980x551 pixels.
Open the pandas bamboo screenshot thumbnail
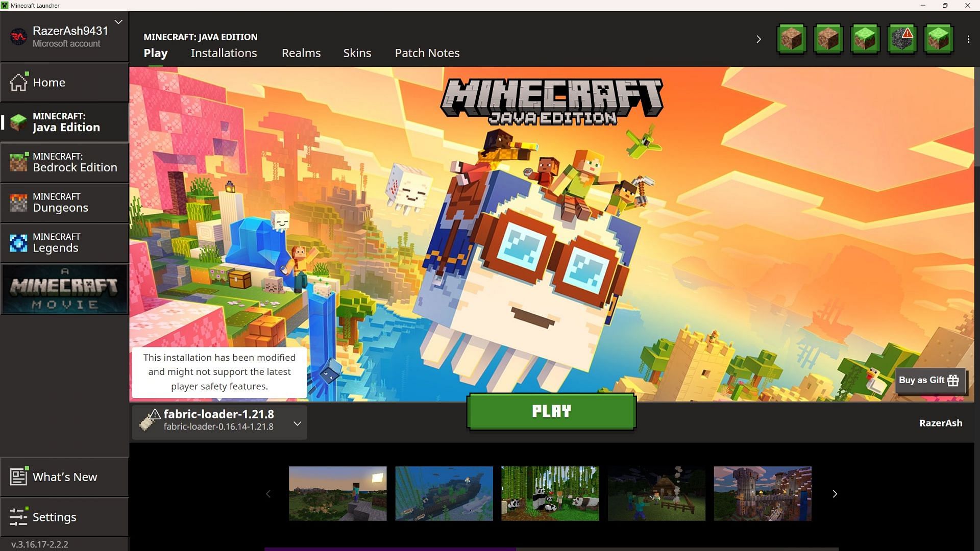(550, 493)
